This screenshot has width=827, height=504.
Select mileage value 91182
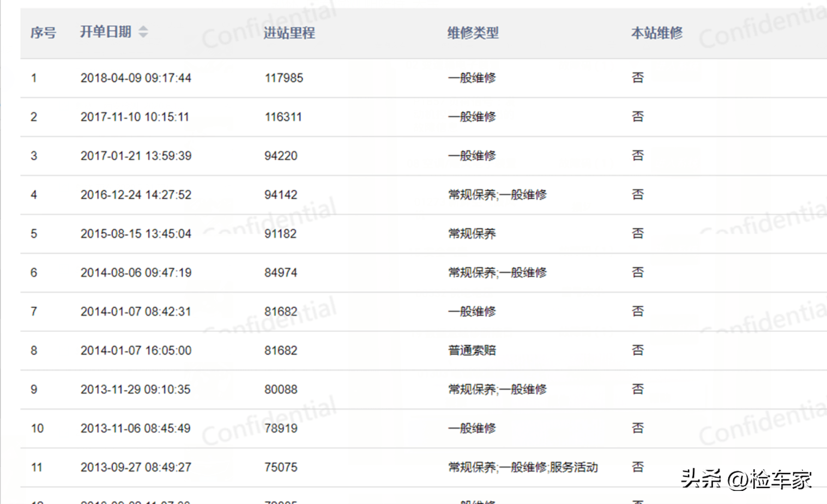point(280,234)
